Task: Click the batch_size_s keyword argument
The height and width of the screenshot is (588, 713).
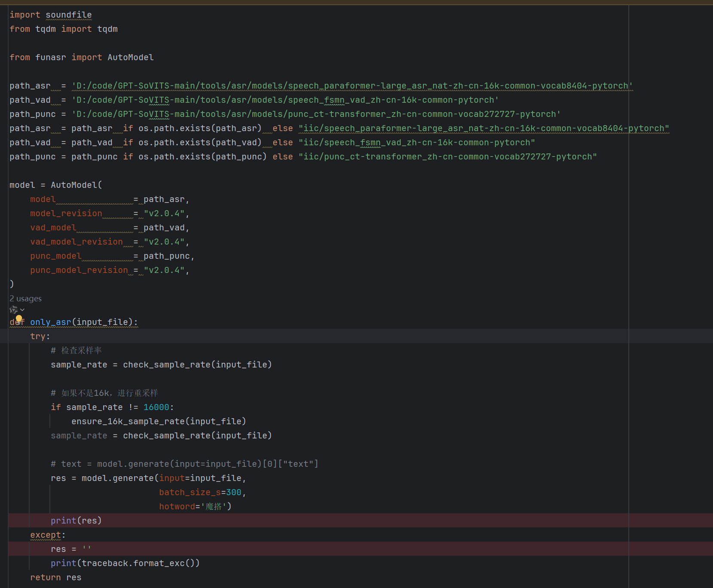Action: click(190, 492)
